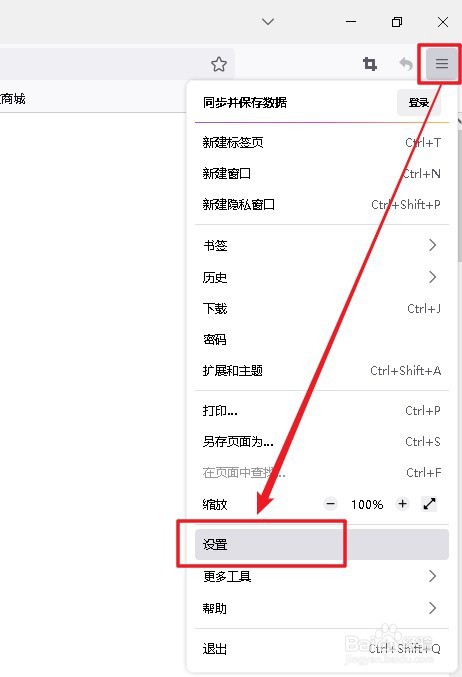Reset zoom by clicking 100%
This screenshot has height=677, width=462.
367,504
